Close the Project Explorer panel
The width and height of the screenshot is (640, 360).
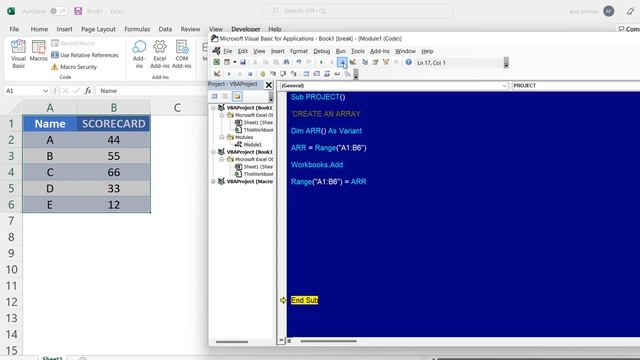click(269, 84)
